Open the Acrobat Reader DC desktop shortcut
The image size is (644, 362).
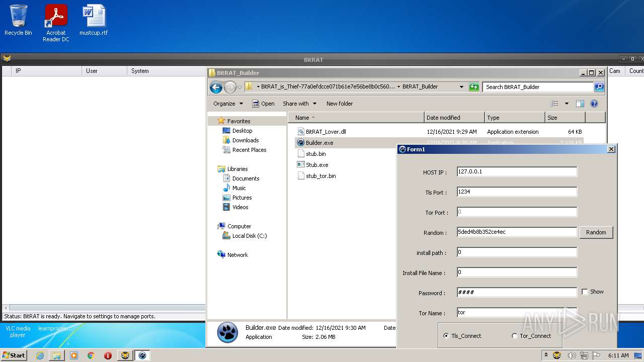tap(56, 23)
